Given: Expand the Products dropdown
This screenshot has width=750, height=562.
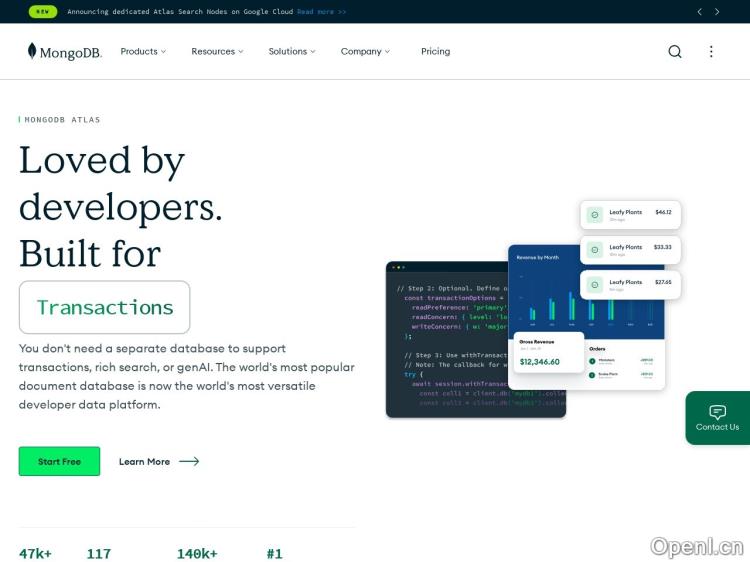Looking at the screenshot, I should (143, 52).
